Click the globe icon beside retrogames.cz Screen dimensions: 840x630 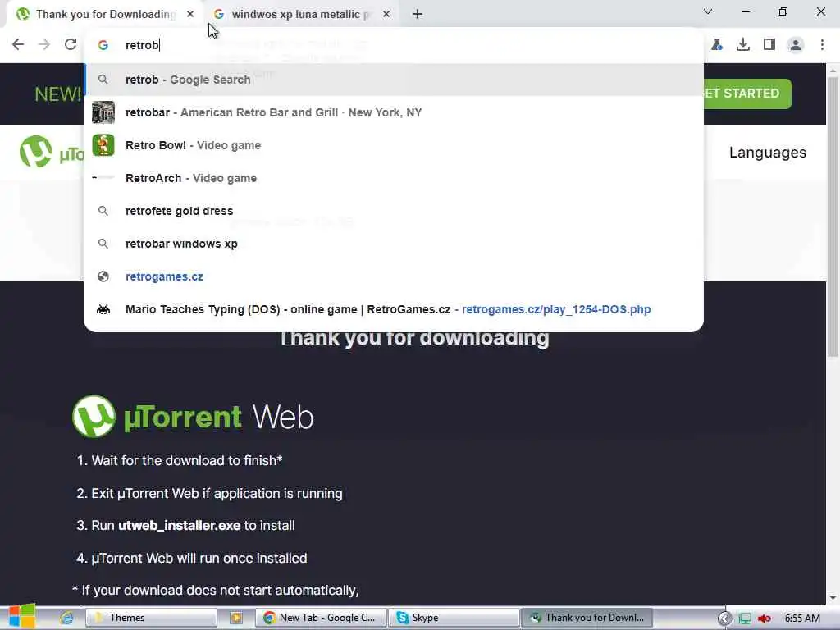[103, 276]
